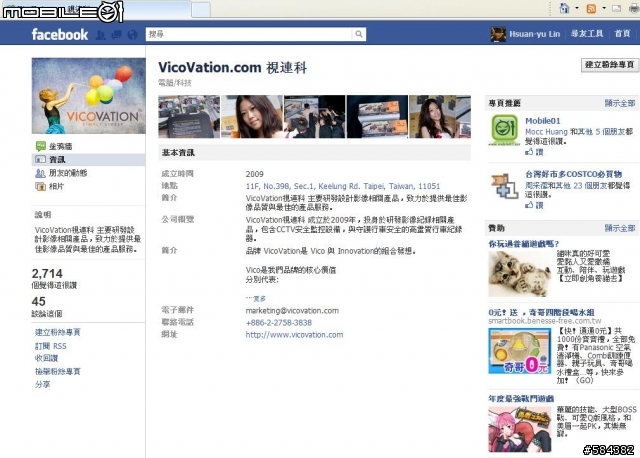Open fifth photo strip thumbnail

[x=440, y=117]
